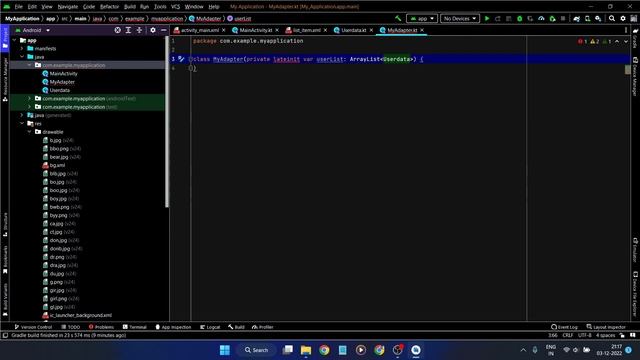
Task: Toggle Bookmarks tool window
Action: [x=5, y=259]
